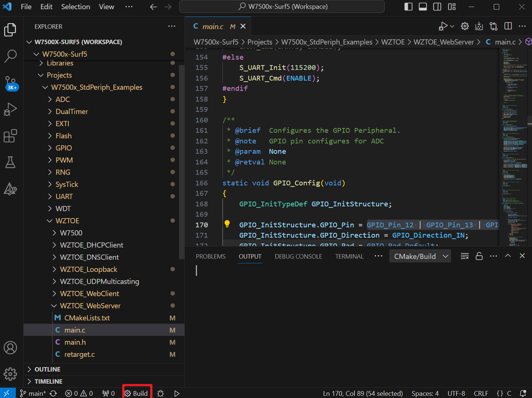Click the command center search box

point(282,7)
